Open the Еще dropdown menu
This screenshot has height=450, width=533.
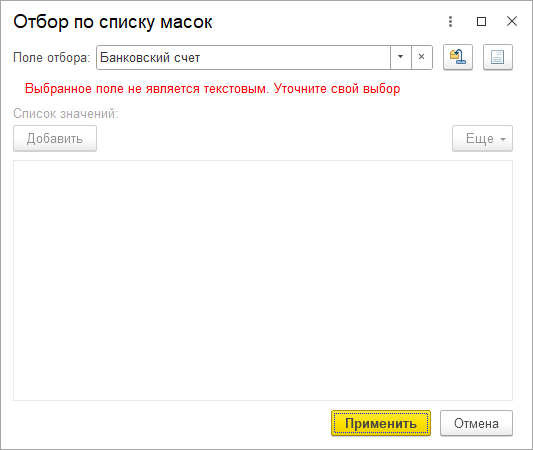482,138
